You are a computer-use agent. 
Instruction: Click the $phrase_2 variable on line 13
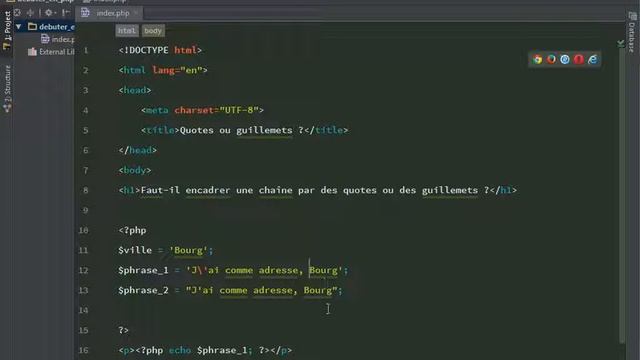click(x=143, y=290)
